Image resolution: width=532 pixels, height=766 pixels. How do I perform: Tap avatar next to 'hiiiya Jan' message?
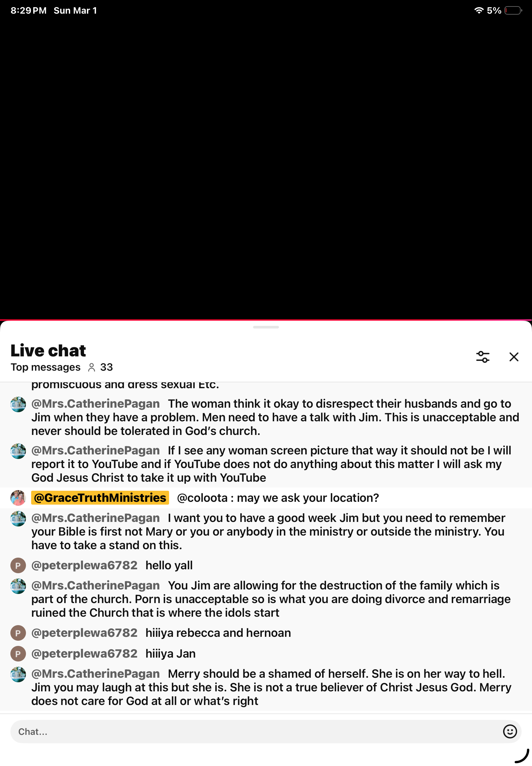18,654
